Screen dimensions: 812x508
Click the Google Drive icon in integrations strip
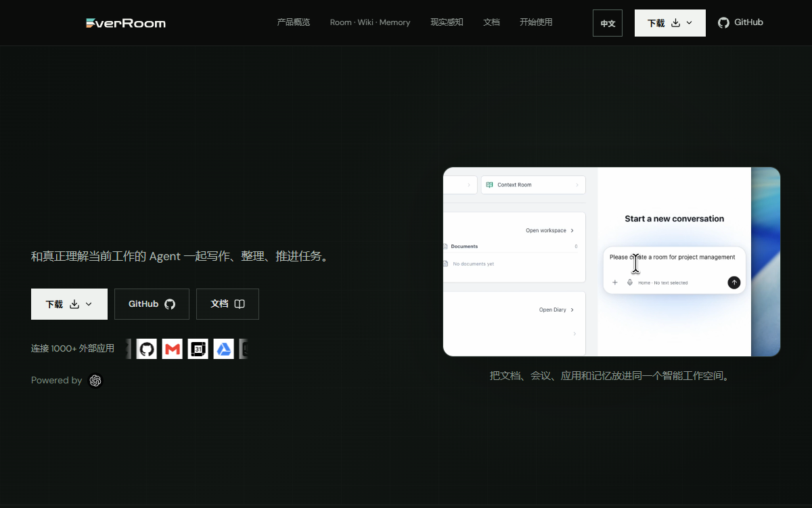tap(224, 350)
